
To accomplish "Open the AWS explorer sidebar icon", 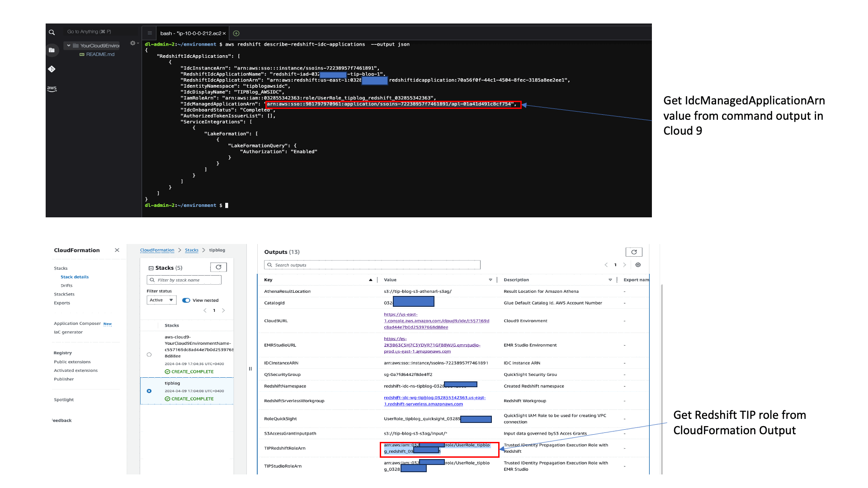I will click(x=52, y=89).
